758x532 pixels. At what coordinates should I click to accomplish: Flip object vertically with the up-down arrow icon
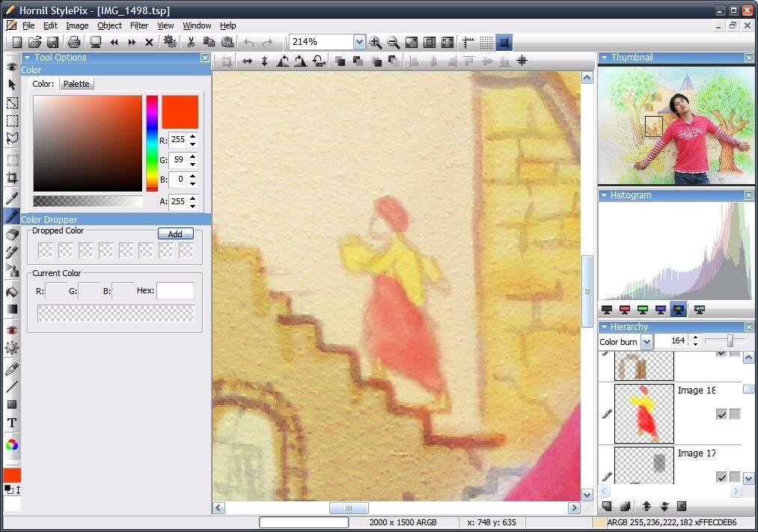(x=264, y=61)
